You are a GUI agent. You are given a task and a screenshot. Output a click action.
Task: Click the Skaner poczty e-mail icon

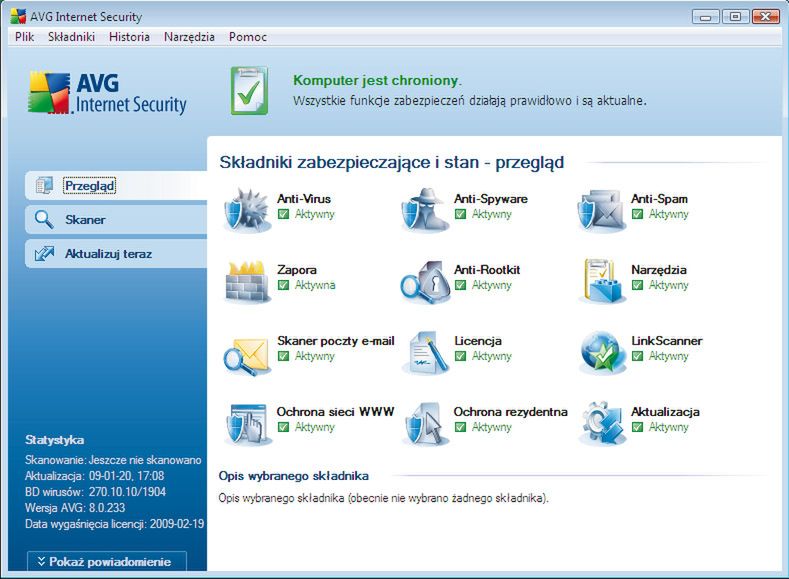click(x=247, y=352)
